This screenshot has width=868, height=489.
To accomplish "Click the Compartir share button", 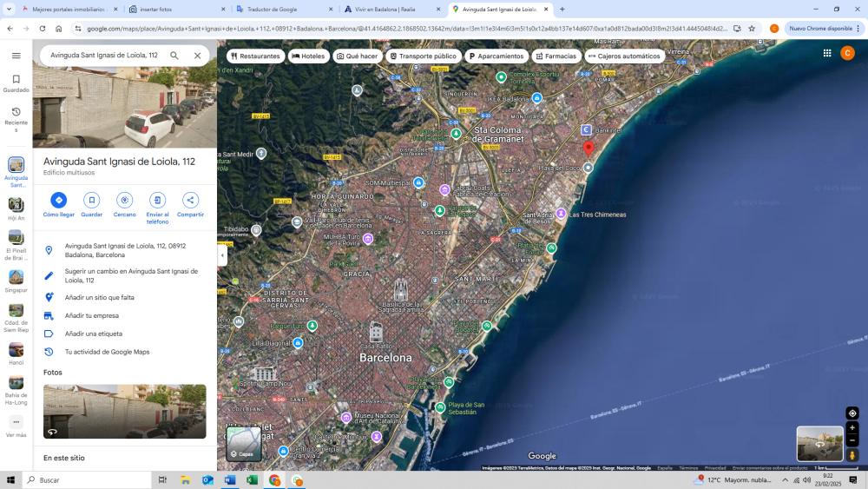I will coord(190,205).
